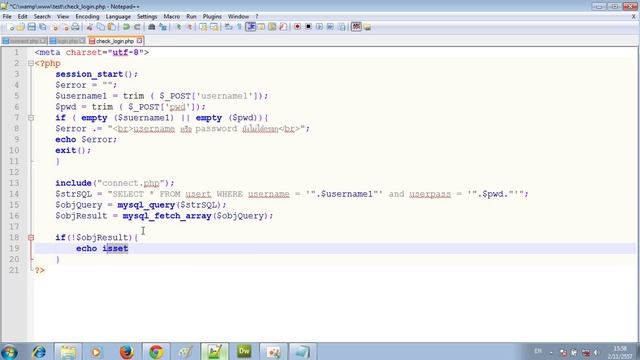Open the User Defined Language dialog icon
The height and width of the screenshot is (360, 640).
click(261, 27)
